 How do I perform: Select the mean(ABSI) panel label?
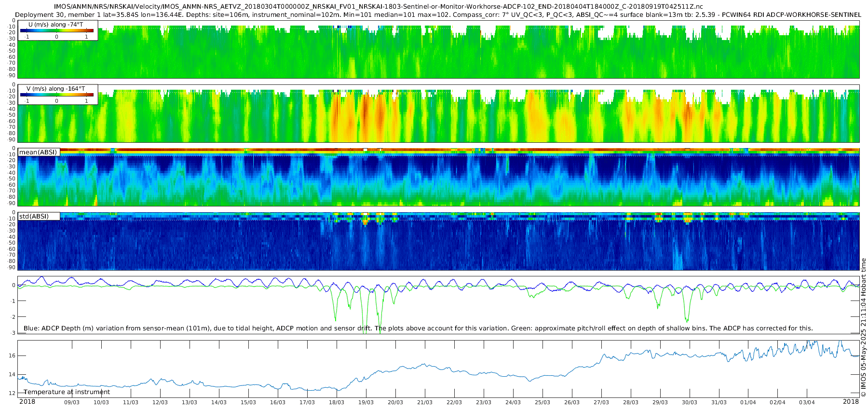click(38, 152)
